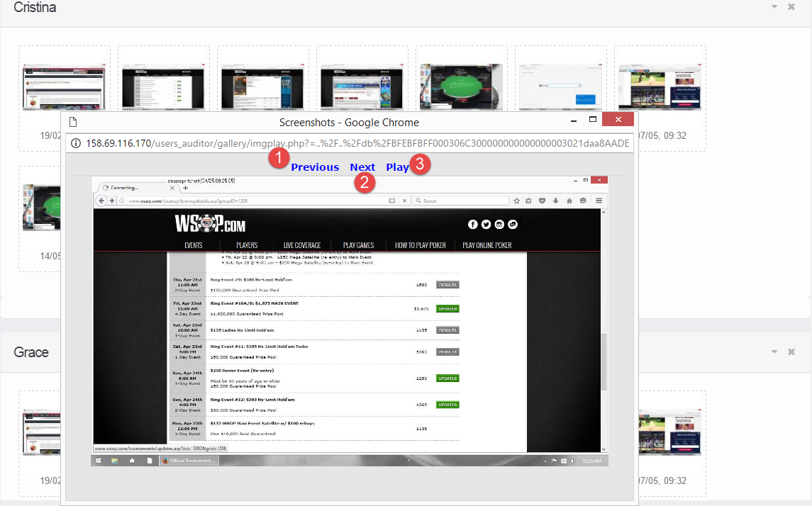Go to the Next screenshot
This screenshot has height=506, width=812.
(362, 167)
